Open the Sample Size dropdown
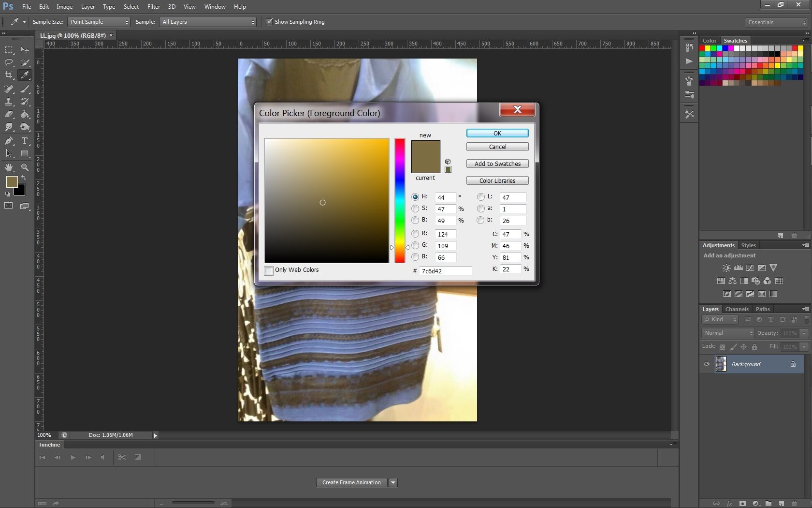Image resolution: width=812 pixels, height=508 pixels. click(99, 22)
